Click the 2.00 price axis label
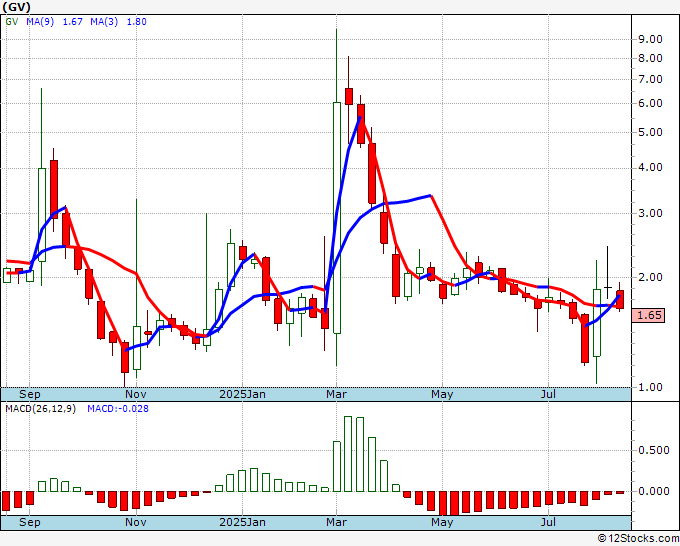The width and height of the screenshot is (680, 546). click(x=651, y=277)
